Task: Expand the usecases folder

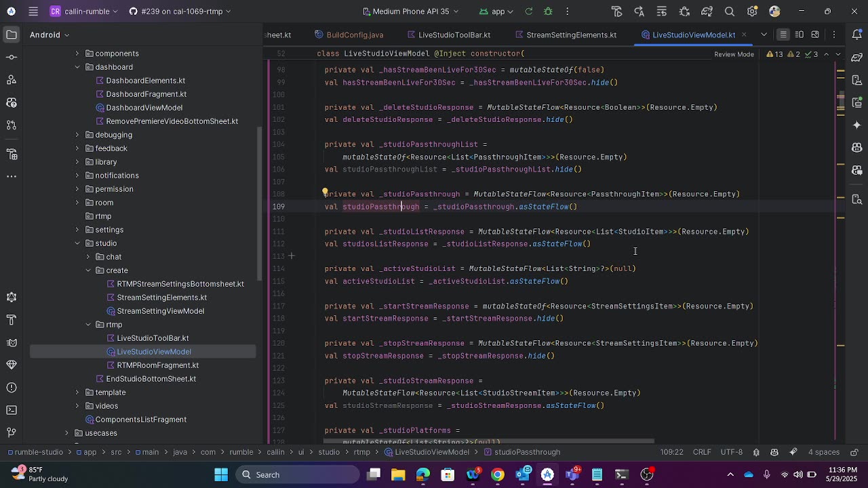Action: (66, 433)
